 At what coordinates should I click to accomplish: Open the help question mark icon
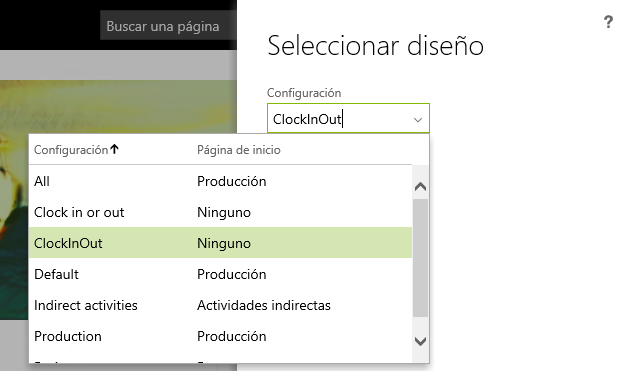point(608,22)
